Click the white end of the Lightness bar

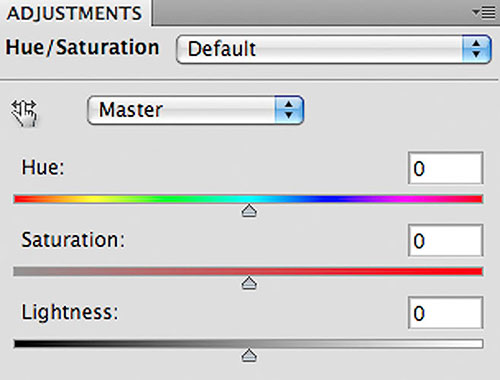(467, 344)
